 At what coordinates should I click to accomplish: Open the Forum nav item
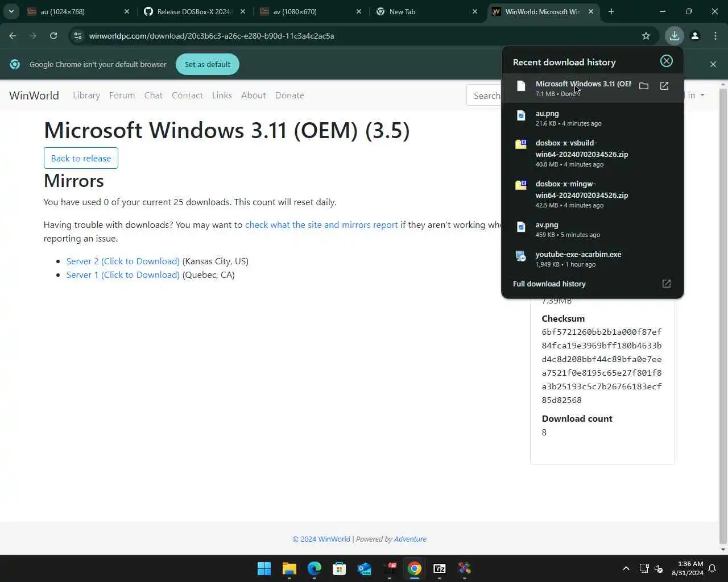[x=122, y=95]
